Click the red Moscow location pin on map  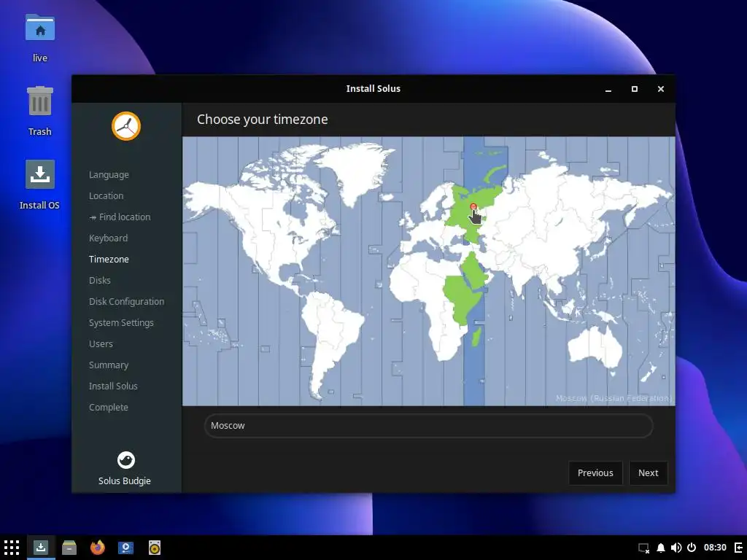(473, 206)
